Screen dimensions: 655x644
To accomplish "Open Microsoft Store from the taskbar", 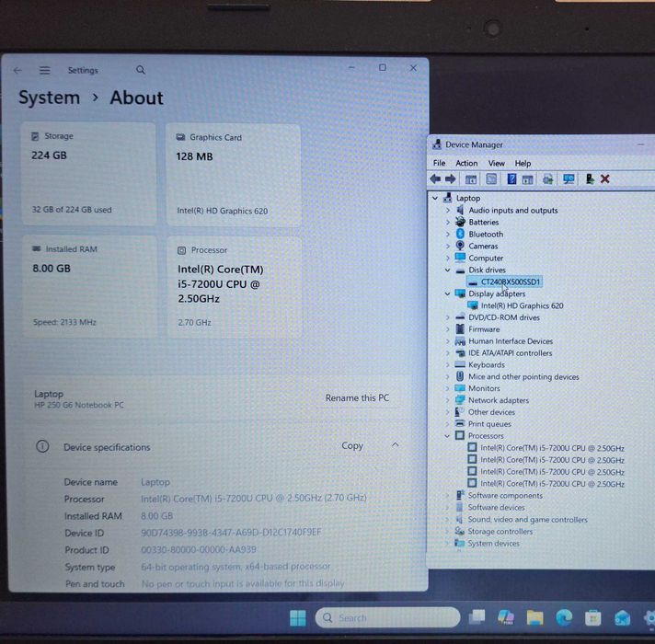I will [592, 618].
